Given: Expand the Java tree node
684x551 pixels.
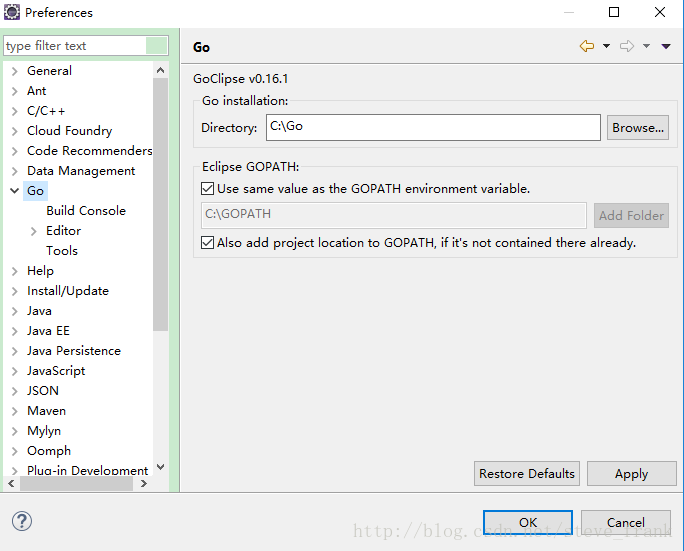Looking at the screenshot, I should click(14, 311).
